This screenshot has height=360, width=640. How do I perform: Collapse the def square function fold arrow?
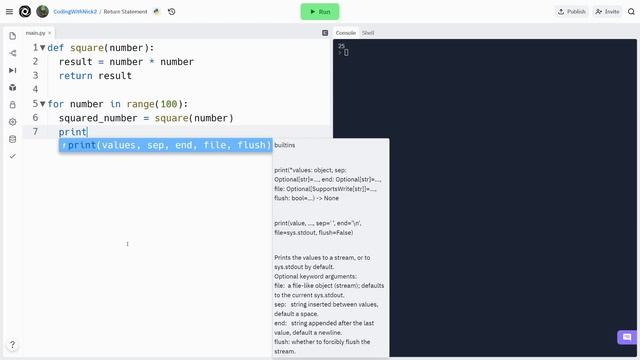point(42,48)
